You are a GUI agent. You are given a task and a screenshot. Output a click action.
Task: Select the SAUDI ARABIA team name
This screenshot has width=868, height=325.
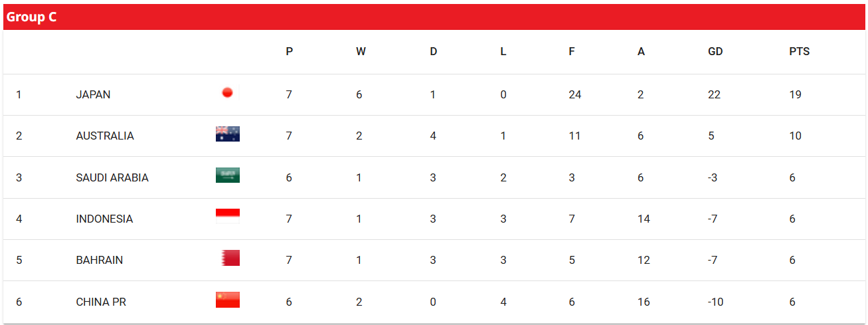112,177
